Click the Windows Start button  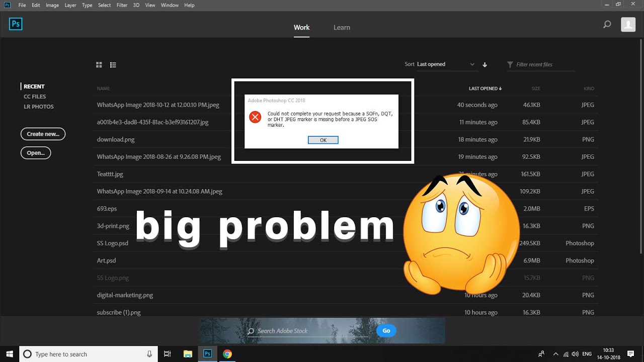click(x=9, y=354)
